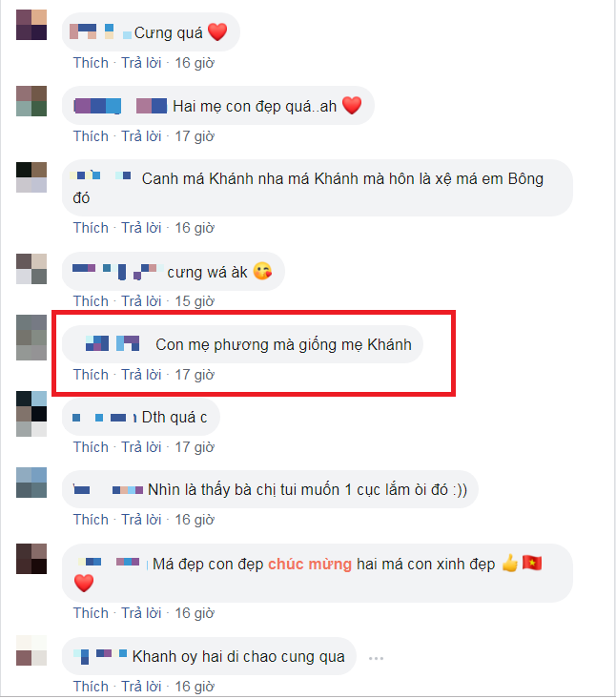Open '16 giờ' timestamp under 'Nhìn là thấy' comment

pyautogui.click(x=195, y=520)
